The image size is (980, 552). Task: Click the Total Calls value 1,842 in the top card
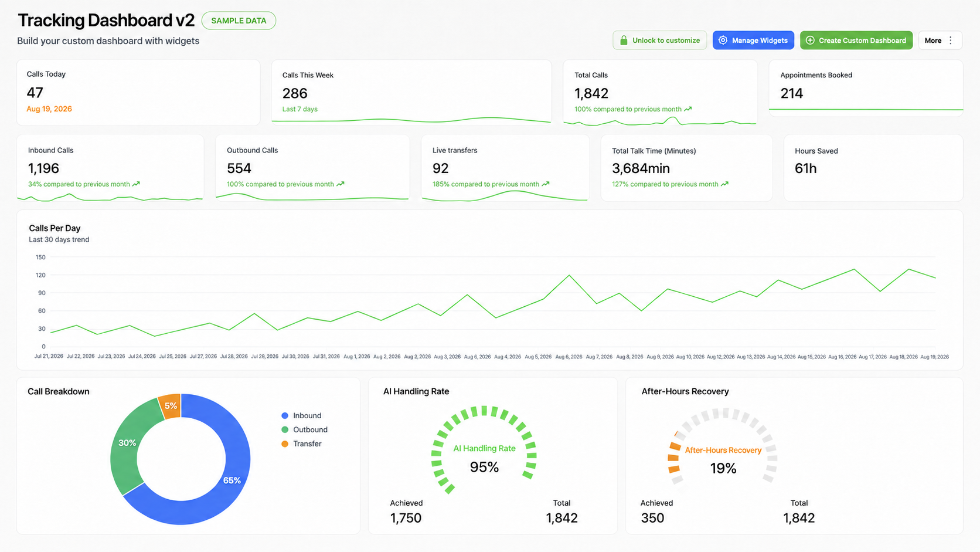pyautogui.click(x=591, y=93)
